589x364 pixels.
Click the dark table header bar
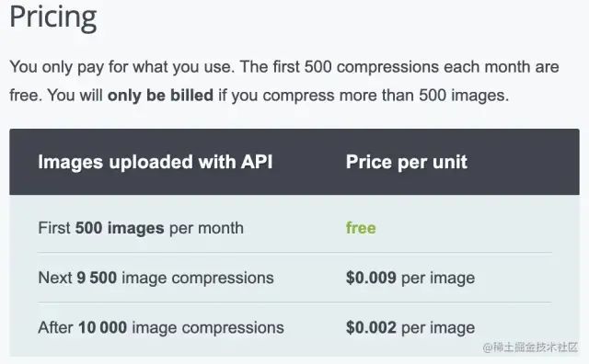pyautogui.click(x=294, y=162)
